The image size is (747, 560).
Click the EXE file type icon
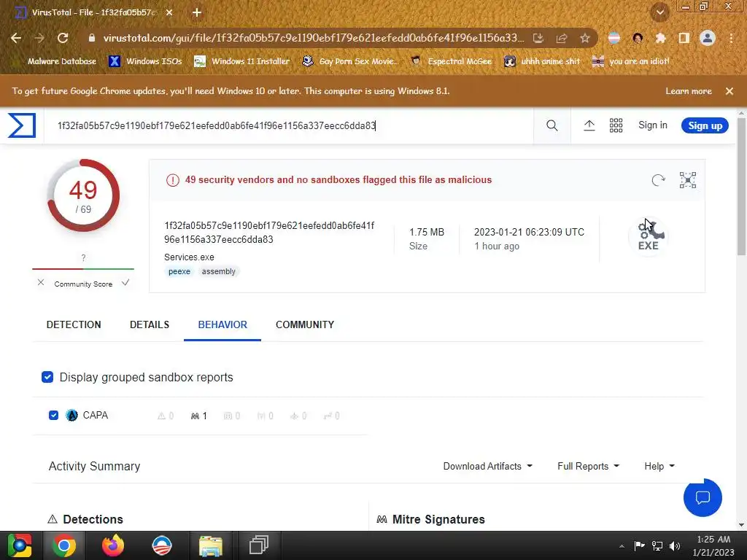coord(648,237)
